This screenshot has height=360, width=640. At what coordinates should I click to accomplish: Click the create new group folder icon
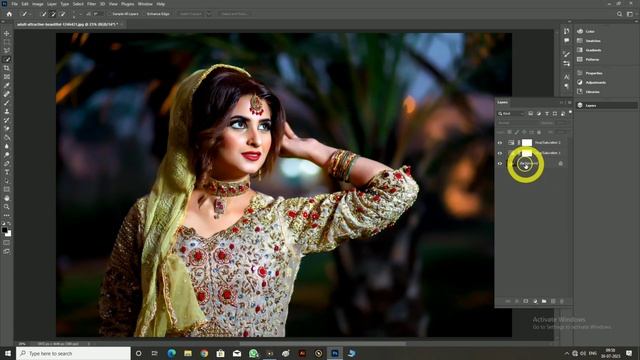[544, 301]
